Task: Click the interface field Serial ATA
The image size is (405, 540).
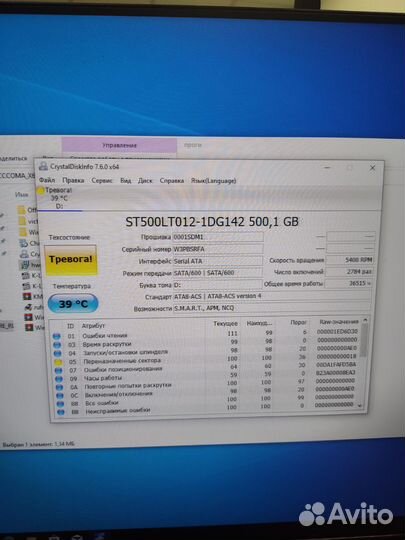Action: tap(218, 261)
